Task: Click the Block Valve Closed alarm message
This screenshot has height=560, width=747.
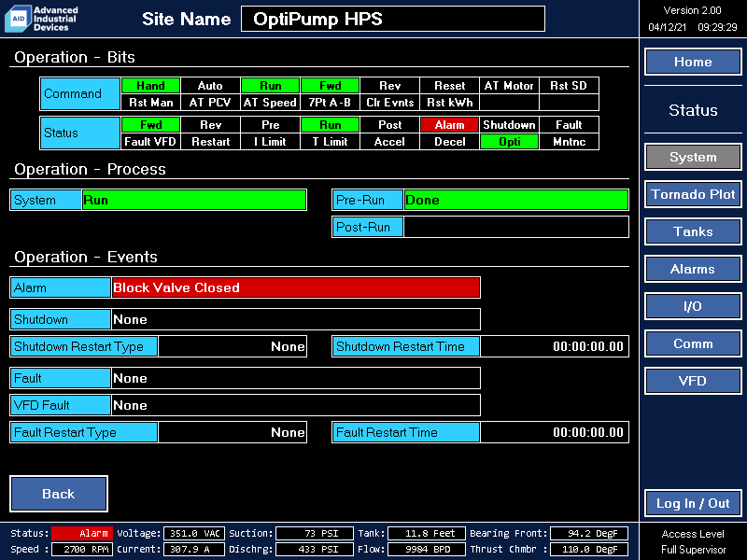Action: pos(295,287)
